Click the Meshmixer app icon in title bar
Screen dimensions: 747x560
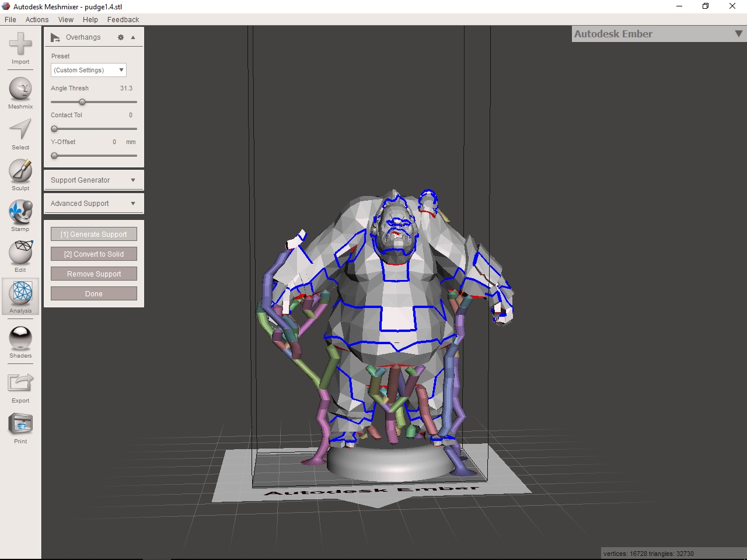coord(6,6)
